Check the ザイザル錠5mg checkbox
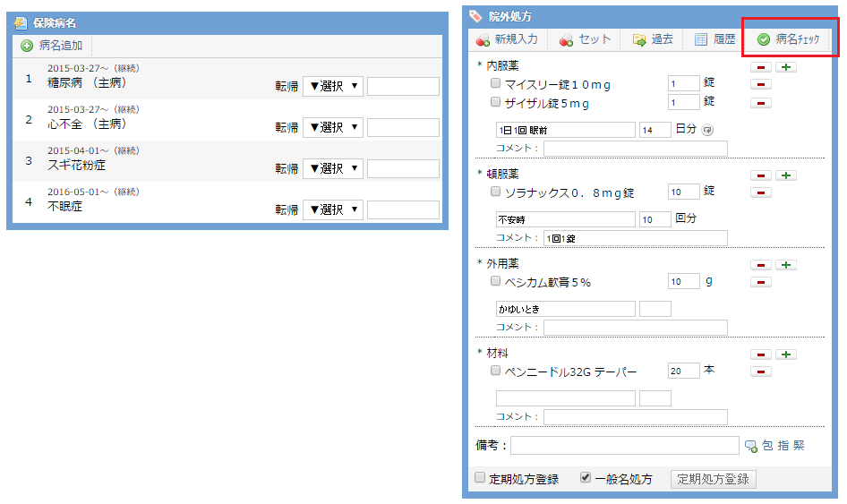 tap(495, 101)
